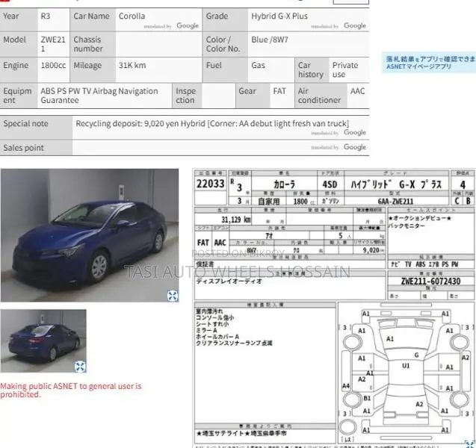Click Google logo in Grade cell
The width and height of the screenshot is (476, 448).
(x=354, y=26)
